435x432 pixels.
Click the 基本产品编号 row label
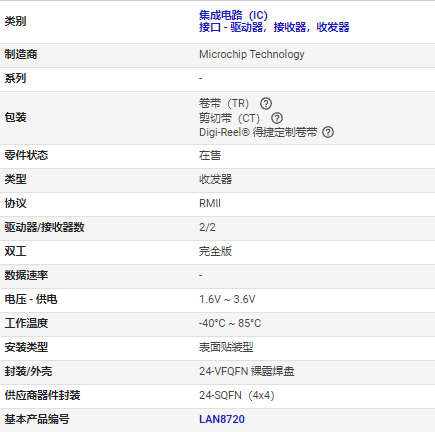[37, 419]
